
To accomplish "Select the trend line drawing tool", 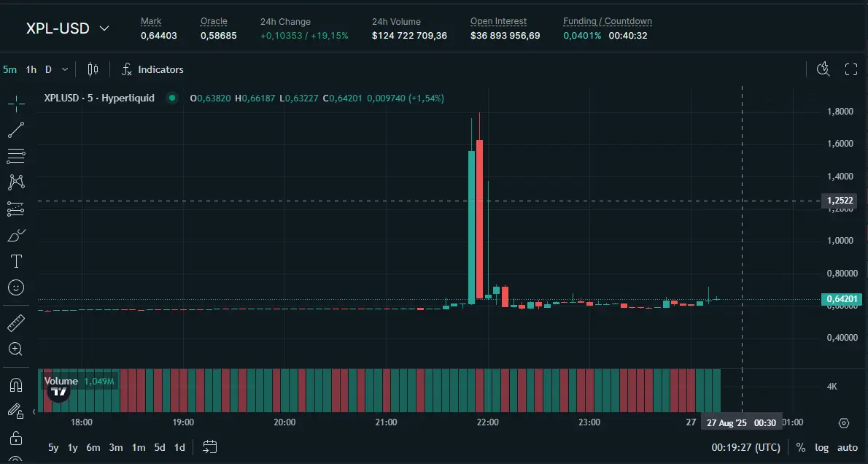I will (16, 130).
